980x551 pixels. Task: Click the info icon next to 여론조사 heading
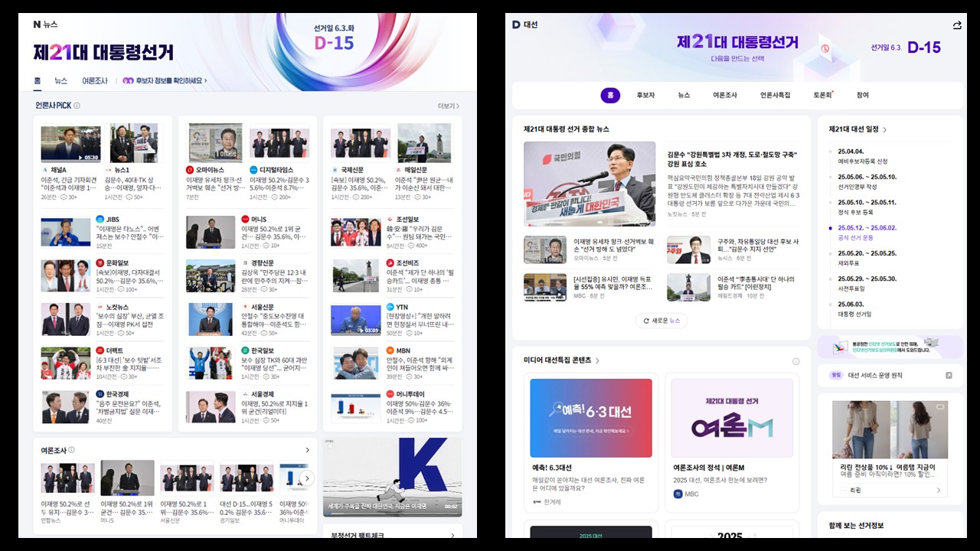point(71,450)
